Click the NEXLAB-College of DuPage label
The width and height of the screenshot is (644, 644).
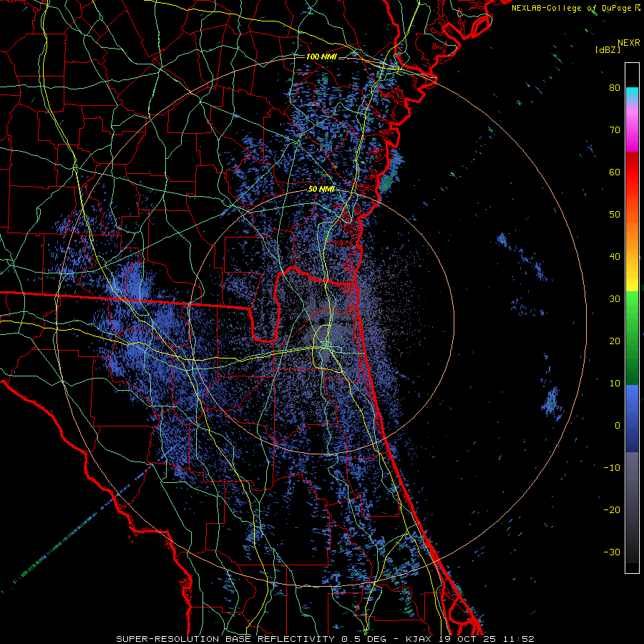[575, 8]
